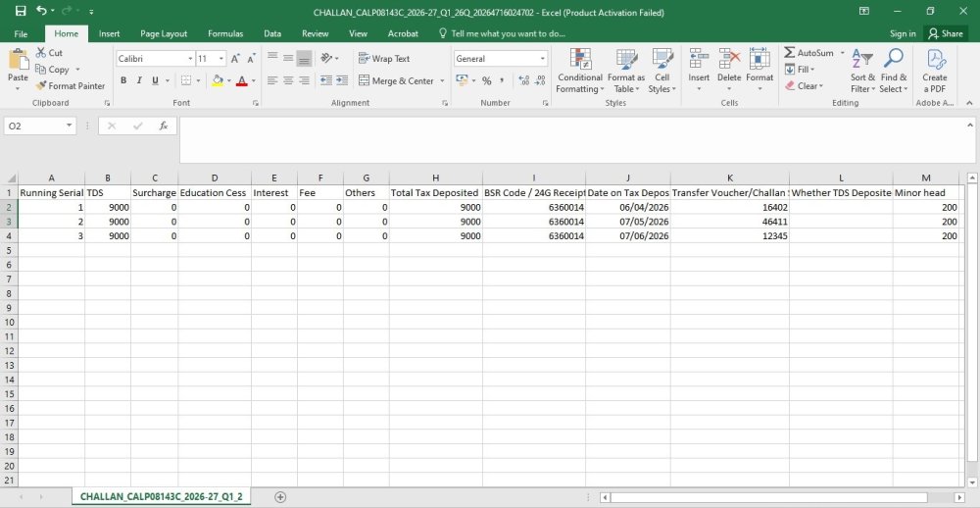980x508 pixels.
Task: Open font color dropdown arrow
Action: [x=253, y=80]
